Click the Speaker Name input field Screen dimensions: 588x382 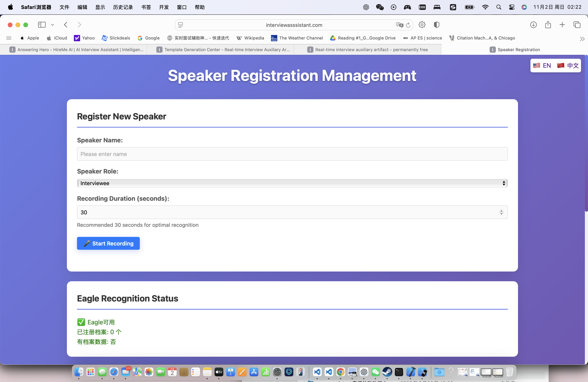291,154
